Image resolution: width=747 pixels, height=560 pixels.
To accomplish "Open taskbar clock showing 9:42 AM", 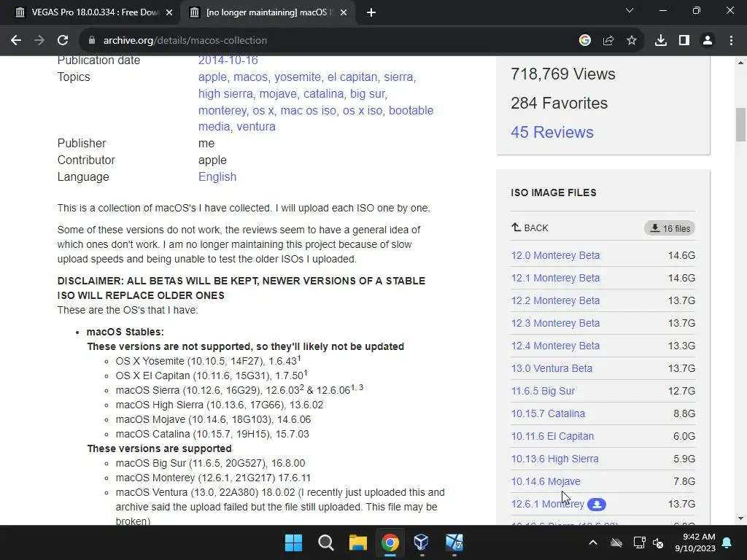I will click(x=695, y=542).
